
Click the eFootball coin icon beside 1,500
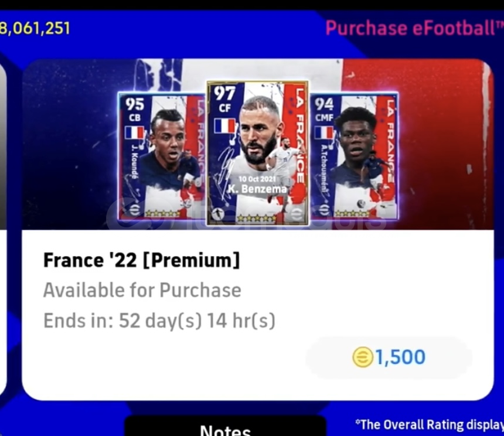pos(363,357)
